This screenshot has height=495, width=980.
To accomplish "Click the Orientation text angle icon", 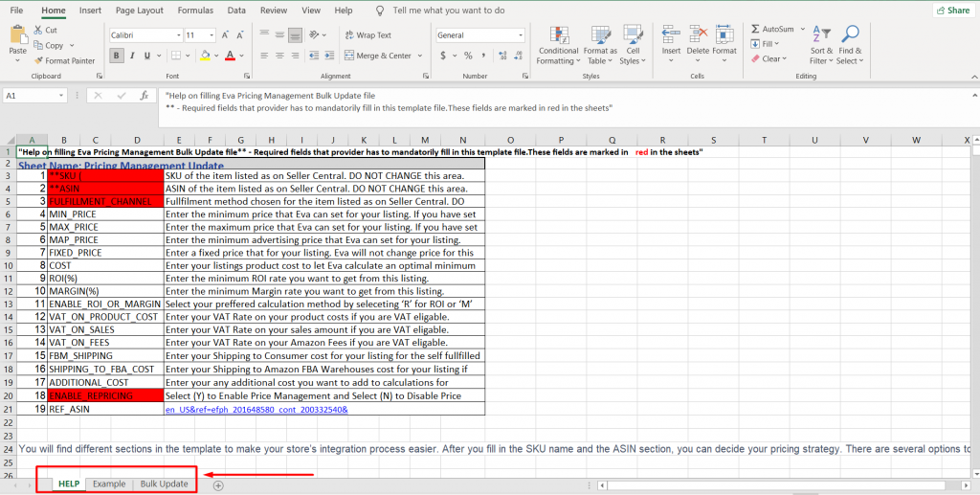I will (x=314, y=35).
